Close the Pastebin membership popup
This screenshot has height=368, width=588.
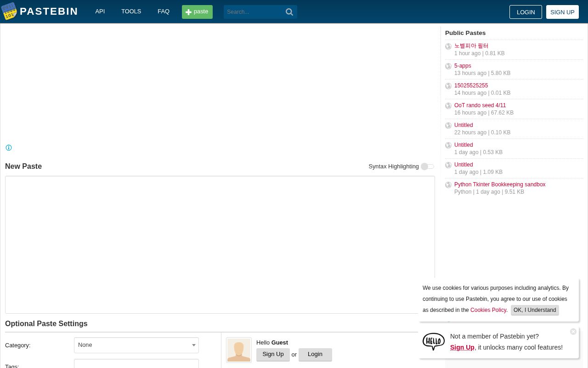pyautogui.click(x=573, y=332)
